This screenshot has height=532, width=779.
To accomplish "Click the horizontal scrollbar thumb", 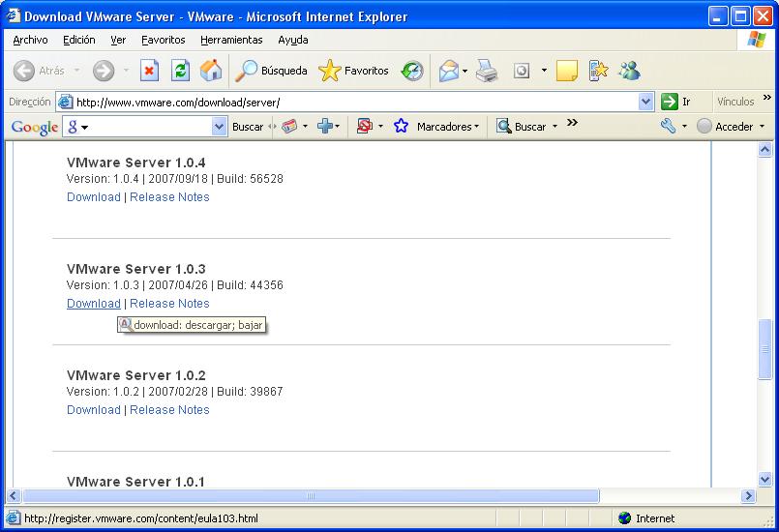I will click(x=310, y=496).
